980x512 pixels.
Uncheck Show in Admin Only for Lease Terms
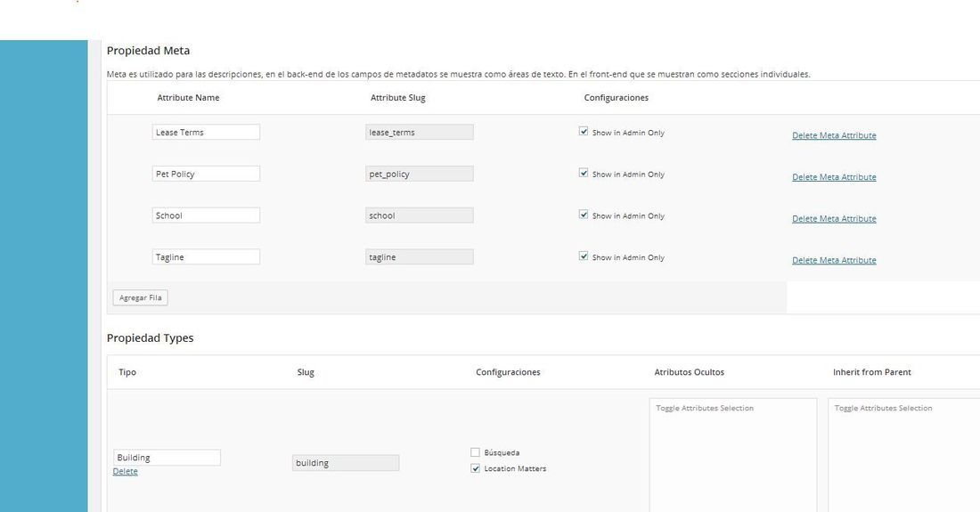click(584, 132)
